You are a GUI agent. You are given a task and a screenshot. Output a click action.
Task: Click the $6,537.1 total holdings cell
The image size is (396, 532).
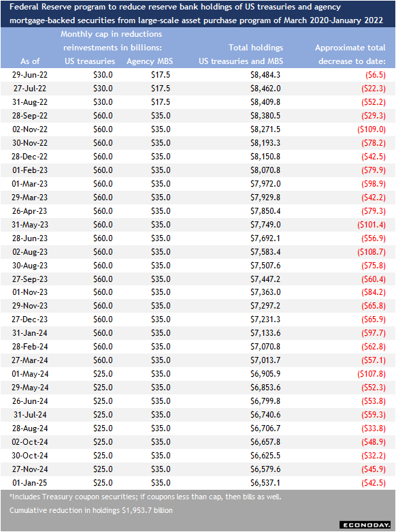coord(265,483)
